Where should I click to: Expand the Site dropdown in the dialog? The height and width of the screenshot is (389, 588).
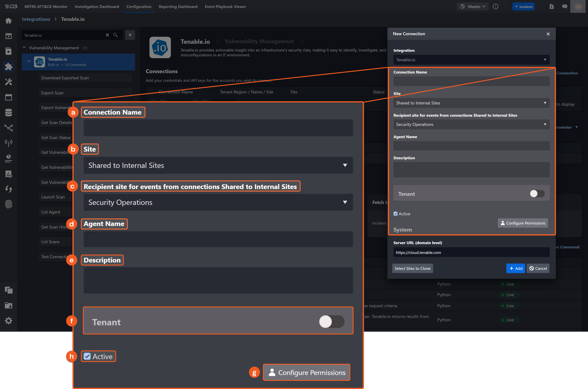click(x=471, y=103)
